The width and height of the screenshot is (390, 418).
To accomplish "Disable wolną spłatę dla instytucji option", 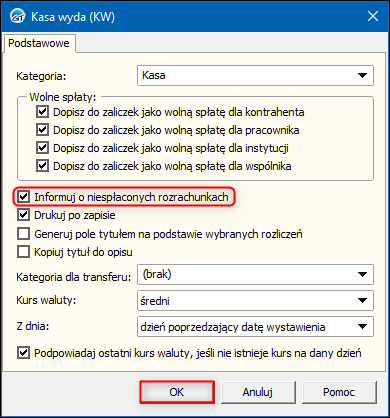I will [x=42, y=148].
